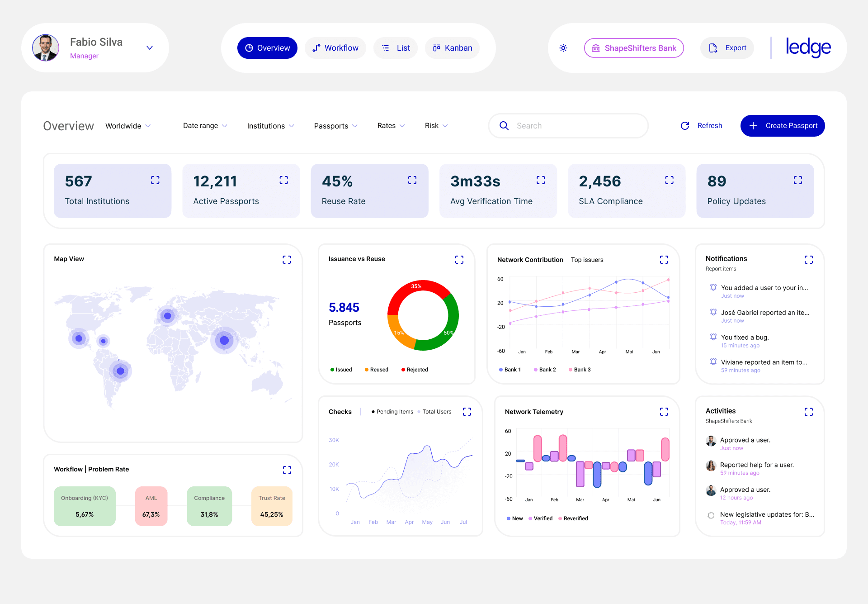Switch to the Workflow tab
868x604 pixels.
[335, 48]
